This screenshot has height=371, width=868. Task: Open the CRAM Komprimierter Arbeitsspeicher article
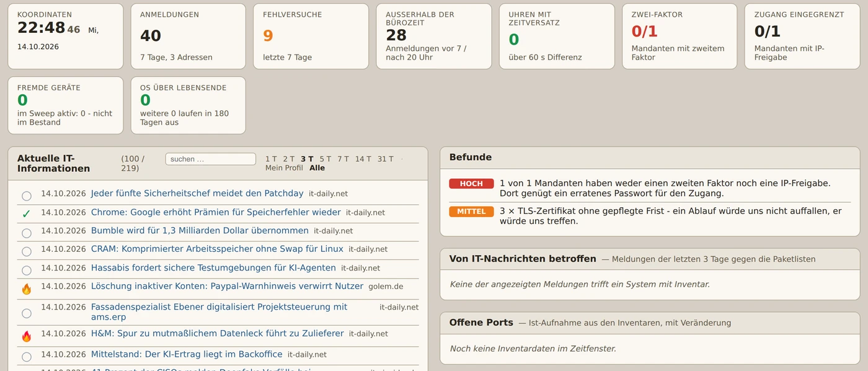tap(217, 249)
